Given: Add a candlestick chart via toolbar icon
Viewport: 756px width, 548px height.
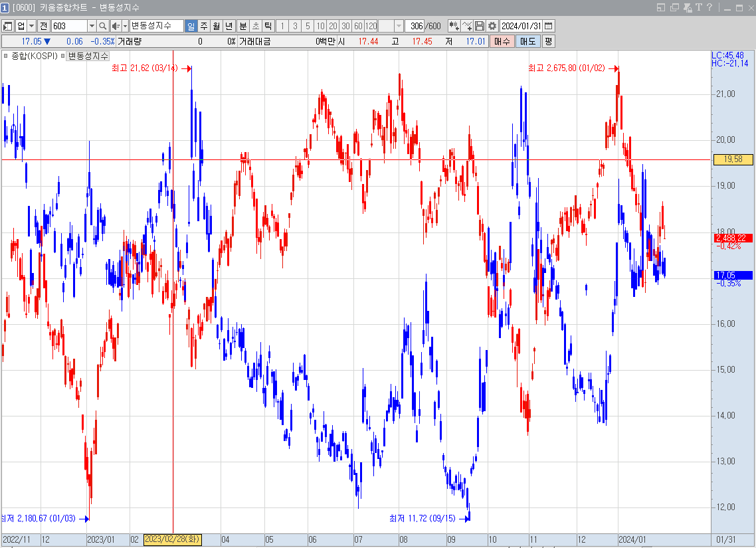Looking at the screenshot, I should pyautogui.click(x=454, y=26).
